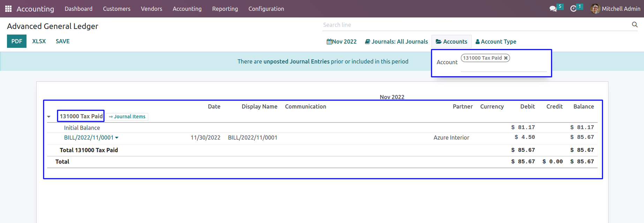Click the Balance column header
The width and height of the screenshot is (644, 223).
pos(584,106)
